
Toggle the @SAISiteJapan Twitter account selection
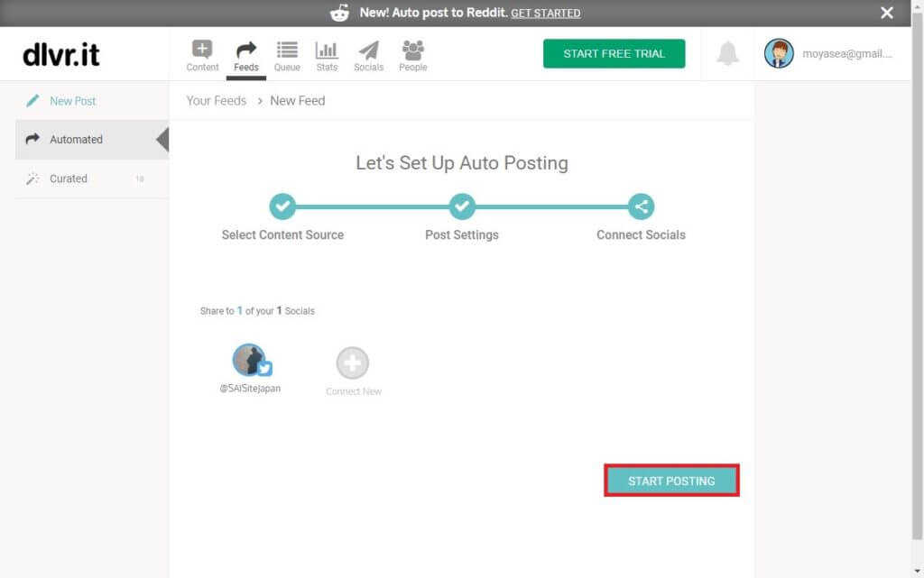coord(250,361)
